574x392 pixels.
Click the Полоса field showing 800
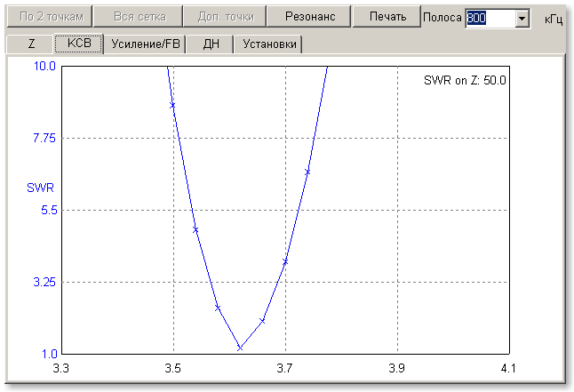pyautogui.click(x=489, y=18)
